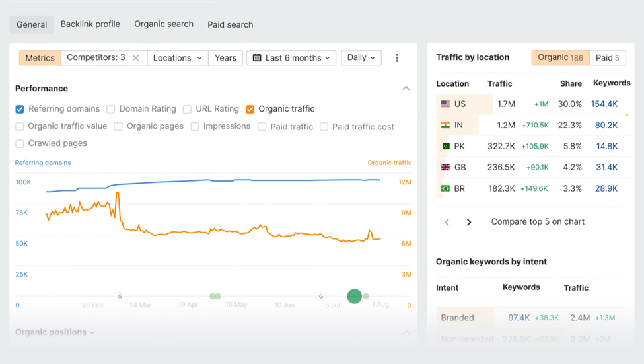
Task: Select the Paid 5 traffic toggle
Action: tap(607, 57)
